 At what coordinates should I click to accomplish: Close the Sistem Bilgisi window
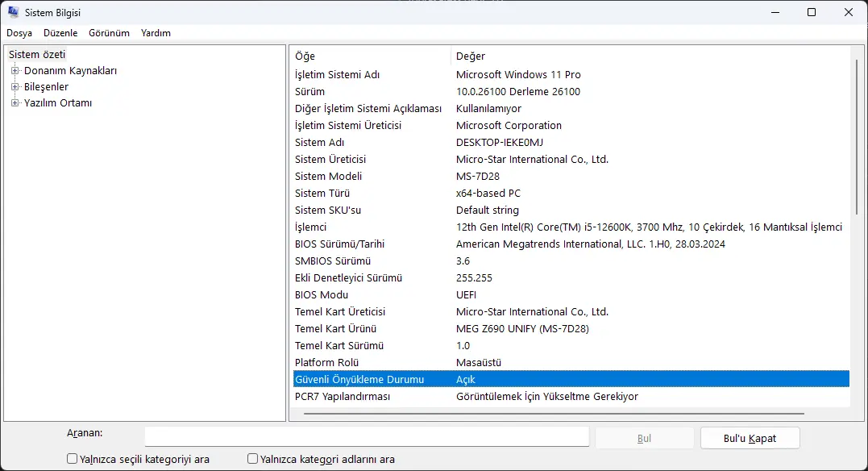click(x=848, y=12)
